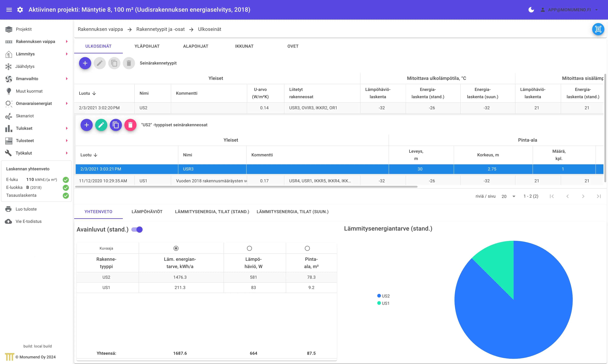Edit the selected US2 wall part (green pencil)
The height and width of the screenshot is (364, 608).
click(x=101, y=125)
